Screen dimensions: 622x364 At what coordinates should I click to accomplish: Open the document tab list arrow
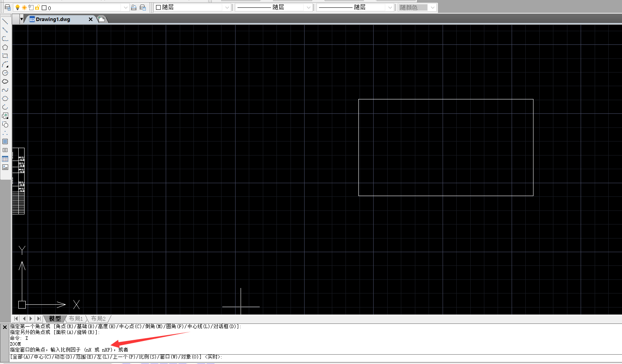[21, 19]
